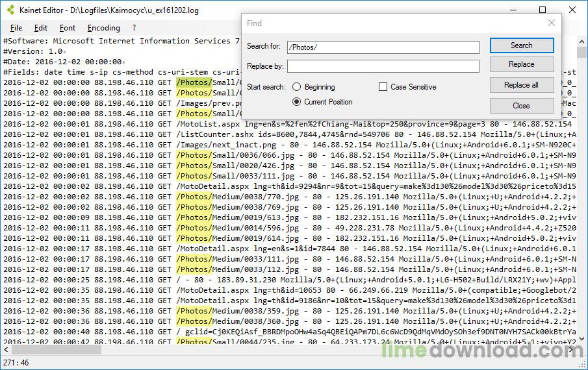Minimize the Kainet Editor window
The width and height of the screenshot is (588, 370).
coord(514,10)
